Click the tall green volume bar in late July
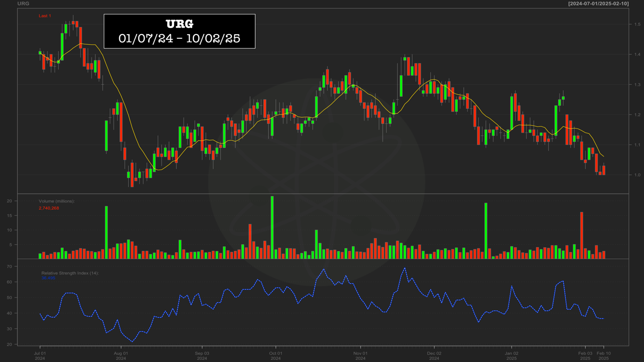 tap(106, 232)
